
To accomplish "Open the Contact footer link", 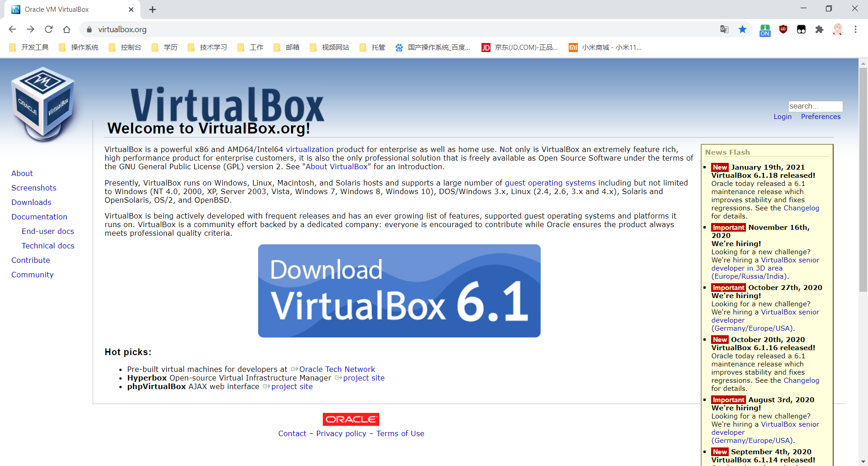I will [292, 433].
